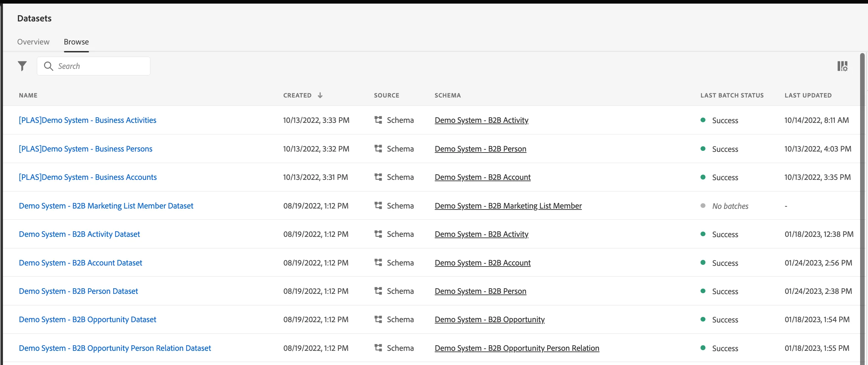Screen dimensions: 868x365
Task: Open B2B Marketing List Member schema link
Action: tap(508, 206)
